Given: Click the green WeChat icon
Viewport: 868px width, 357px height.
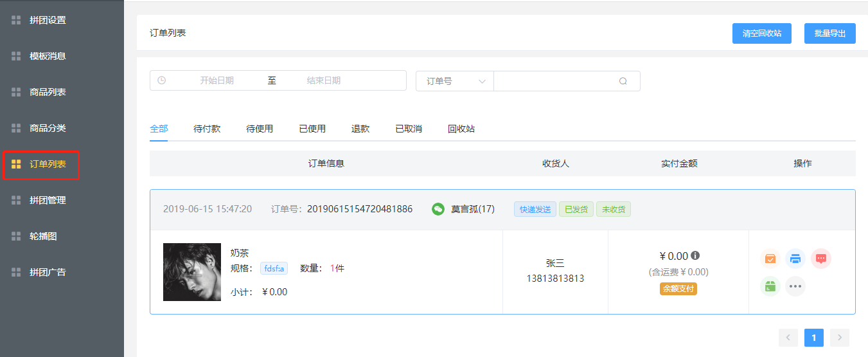Looking at the screenshot, I should tap(438, 209).
